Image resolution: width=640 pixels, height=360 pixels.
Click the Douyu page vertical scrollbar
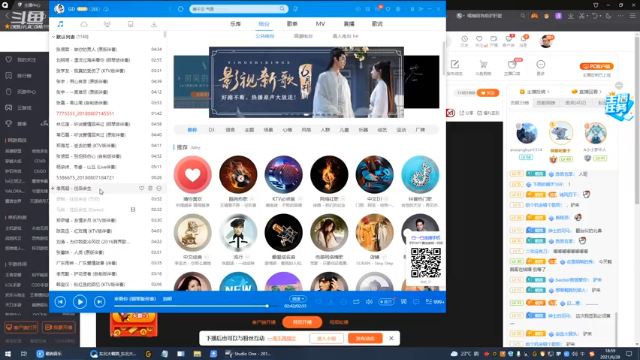pos(637,120)
